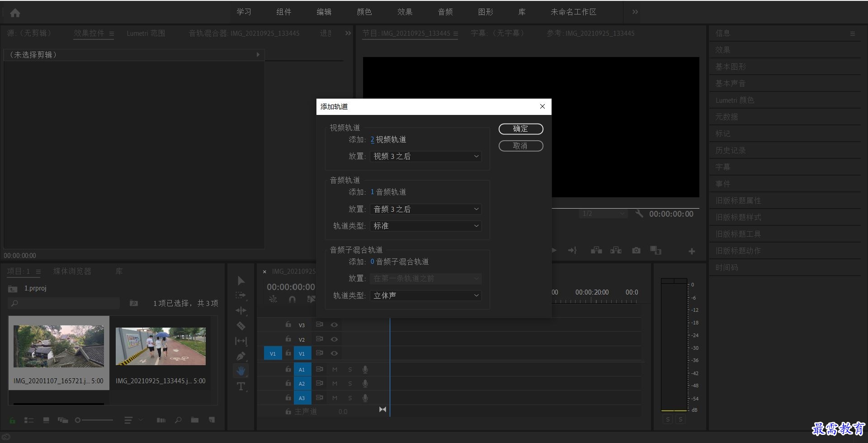Switch to the 编辑 workspace
868x443 pixels.
[324, 12]
